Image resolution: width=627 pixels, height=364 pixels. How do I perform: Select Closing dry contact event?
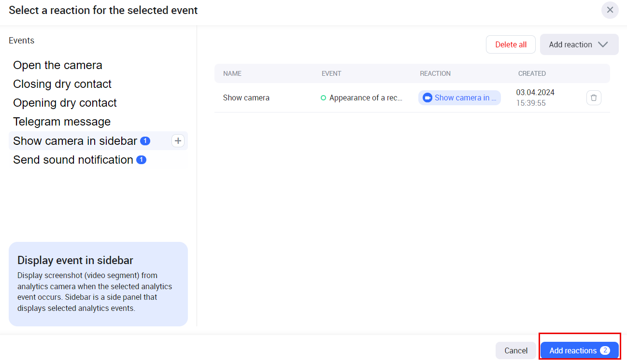pyautogui.click(x=62, y=84)
